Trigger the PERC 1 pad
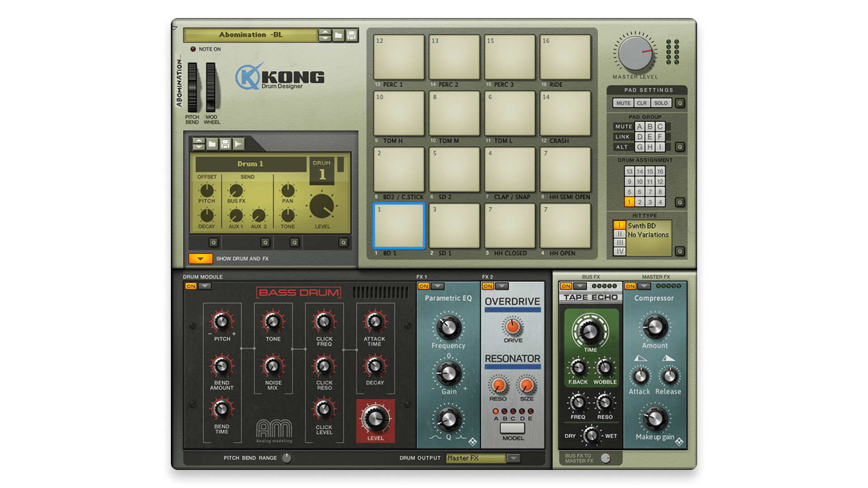The height and width of the screenshot is (488, 868). click(399, 57)
